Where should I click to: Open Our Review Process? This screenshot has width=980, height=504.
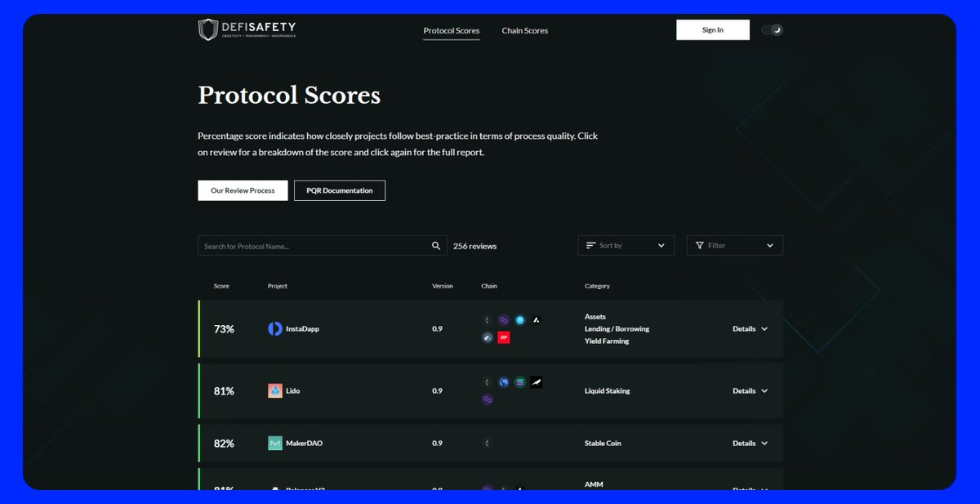[x=243, y=190]
